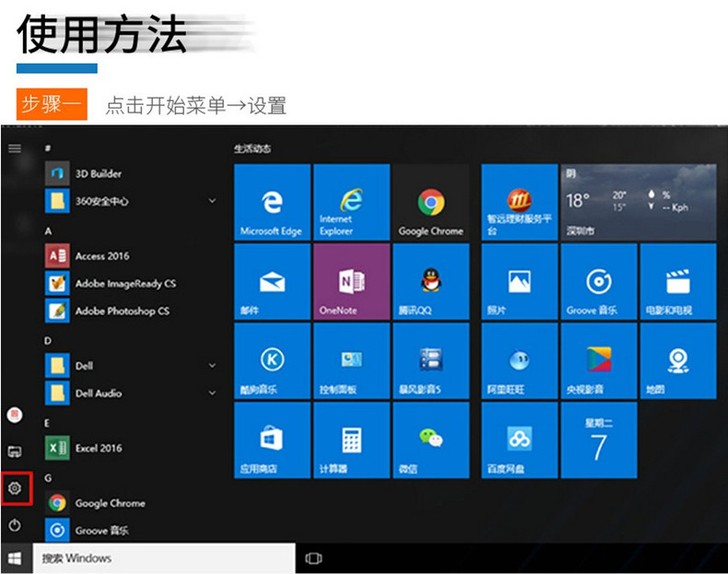Open the 计算器 calculator tile
728x574 pixels.
point(351,440)
